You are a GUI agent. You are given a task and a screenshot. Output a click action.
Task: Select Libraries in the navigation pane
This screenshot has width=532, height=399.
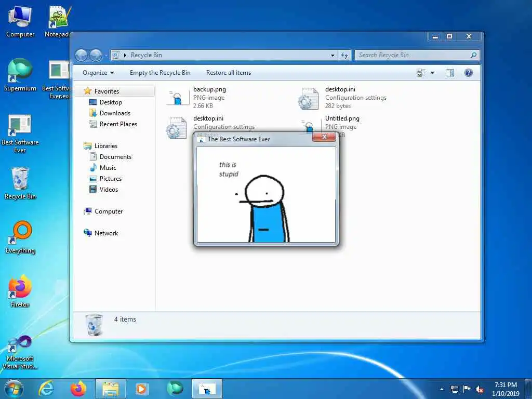[x=106, y=145]
